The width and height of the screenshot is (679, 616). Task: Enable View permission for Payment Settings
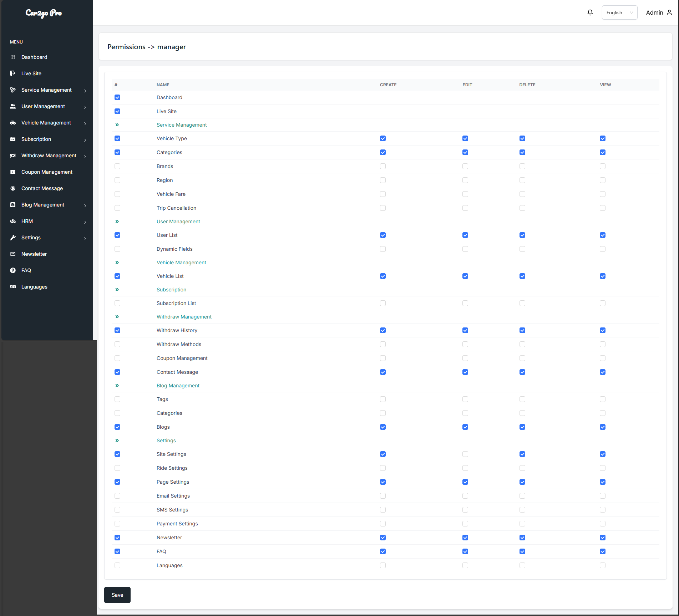click(x=603, y=524)
